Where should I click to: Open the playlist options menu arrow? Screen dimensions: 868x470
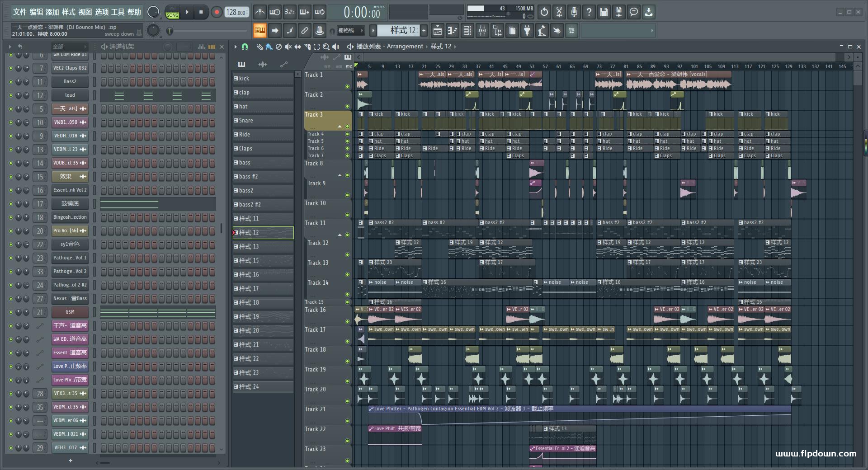point(235,47)
